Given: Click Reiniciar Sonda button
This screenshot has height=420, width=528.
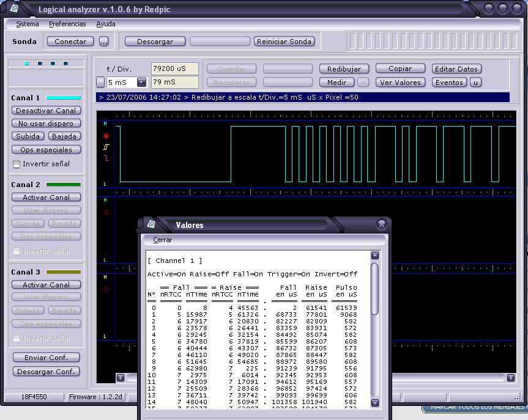Looking at the screenshot, I should [x=284, y=42].
